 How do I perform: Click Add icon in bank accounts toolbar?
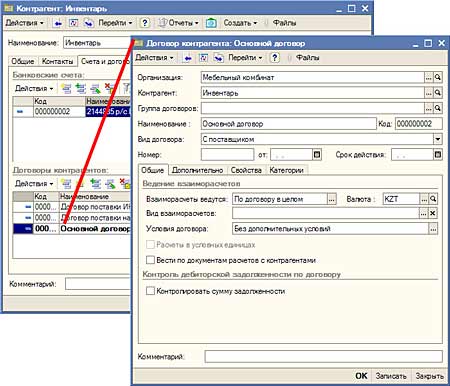(x=66, y=89)
